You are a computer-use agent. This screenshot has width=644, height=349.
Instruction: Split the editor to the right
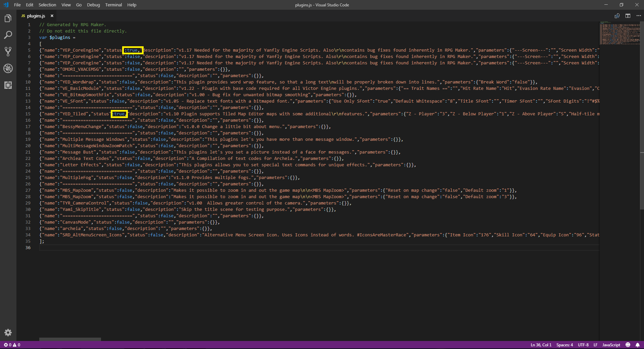pyautogui.click(x=628, y=16)
